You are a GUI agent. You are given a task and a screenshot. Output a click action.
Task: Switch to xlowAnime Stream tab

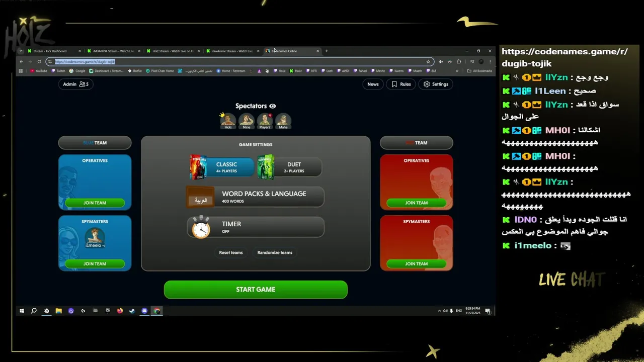click(x=232, y=51)
